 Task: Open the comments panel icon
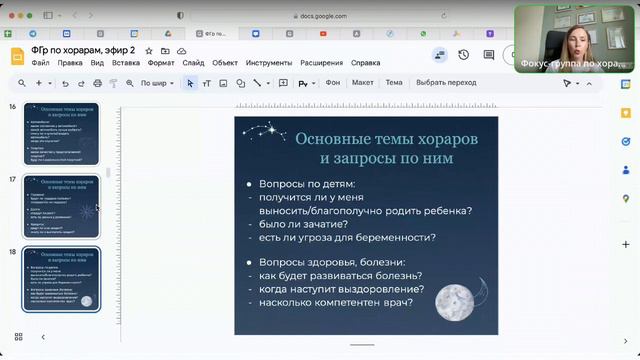[x=489, y=55]
